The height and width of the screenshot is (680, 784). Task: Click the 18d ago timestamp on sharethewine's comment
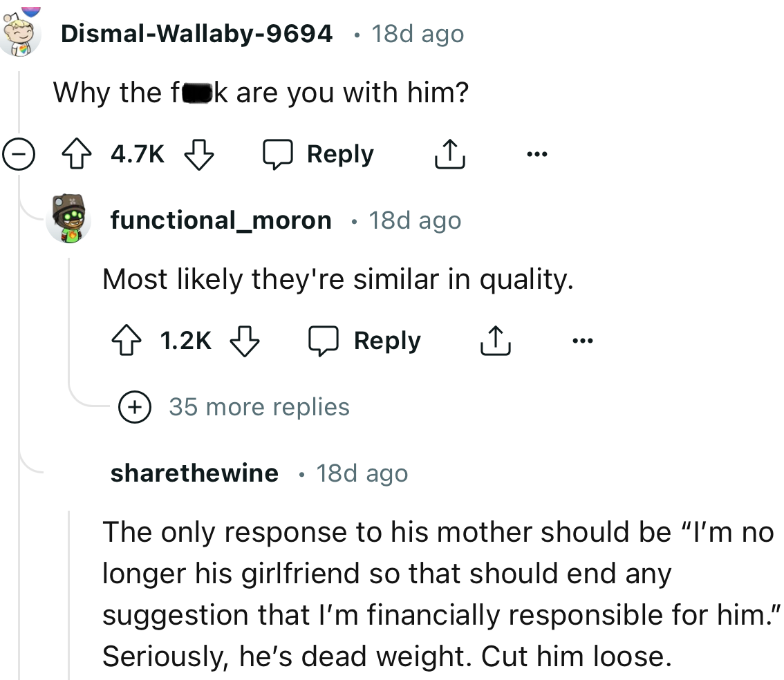[362, 473]
